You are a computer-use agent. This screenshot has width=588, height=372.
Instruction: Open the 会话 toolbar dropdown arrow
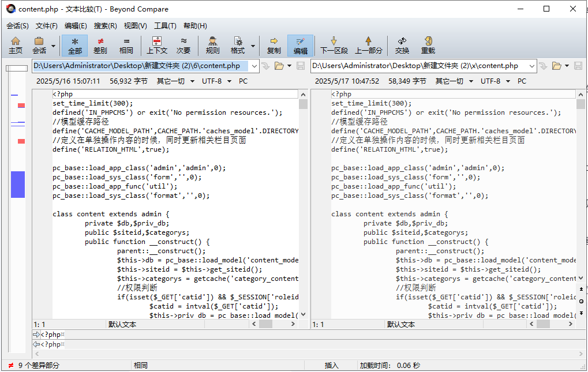pos(53,46)
